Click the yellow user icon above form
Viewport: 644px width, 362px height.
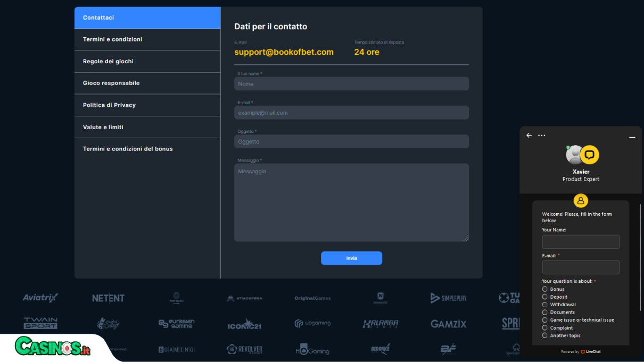(581, 200)
